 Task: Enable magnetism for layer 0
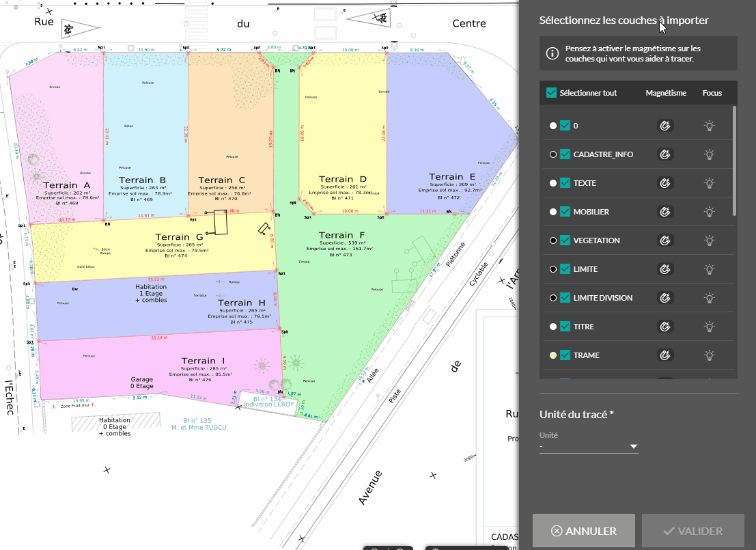coord(664,126)
